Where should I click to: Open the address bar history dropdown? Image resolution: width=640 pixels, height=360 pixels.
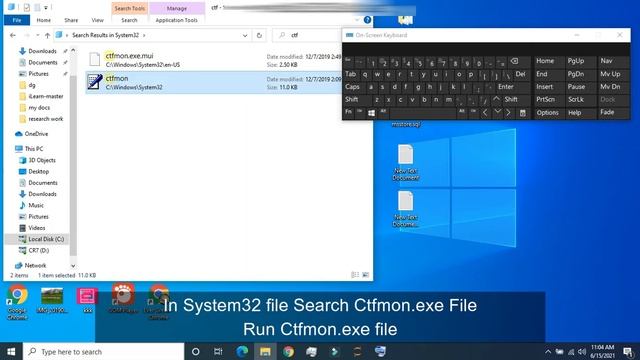point(245,36)
